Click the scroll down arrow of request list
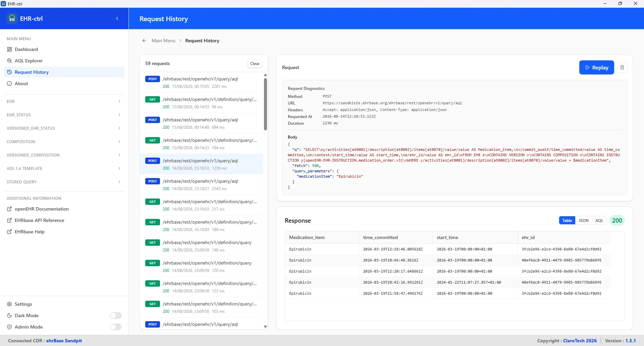The height and width of the screenshot is (346, 644). coord(265,327)
